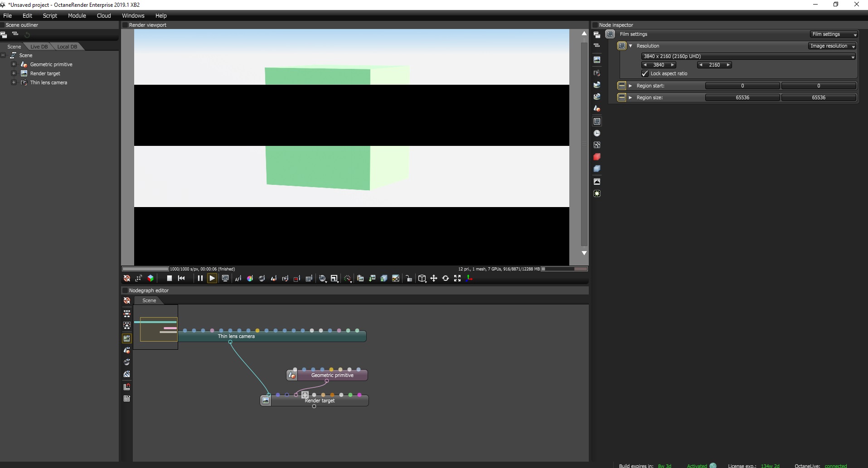Toggle mesh preview in nodegraph toolbar
The image size is (868, 468).
[127, 350]
